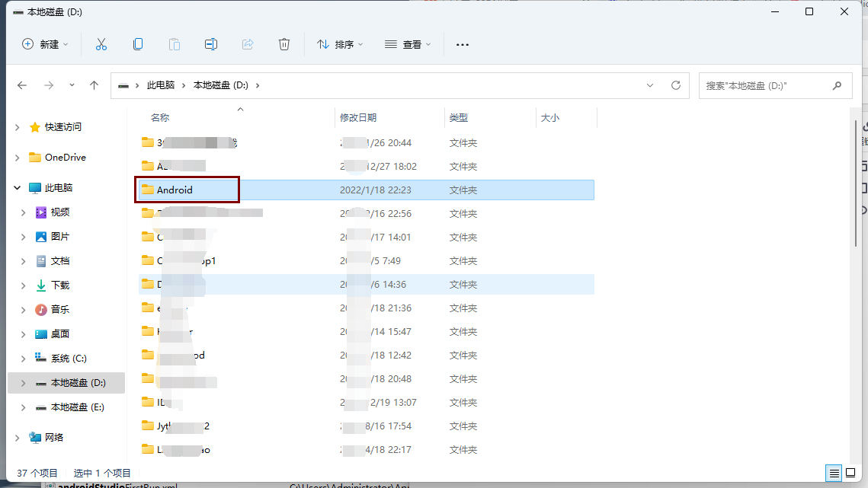The height and width of the screenshot is (488, 868).
Task: Click the Copy icon in toolbar
Action: [x=138, y=44]
